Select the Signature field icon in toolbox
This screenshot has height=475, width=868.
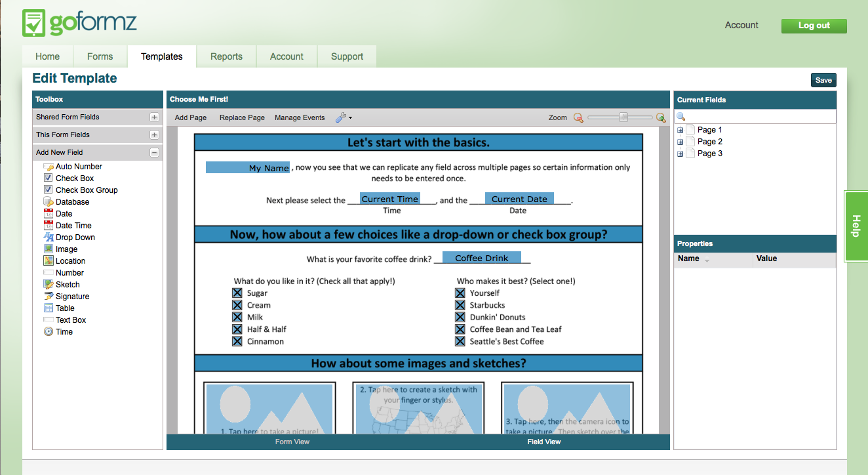click(x=49, y=297)
